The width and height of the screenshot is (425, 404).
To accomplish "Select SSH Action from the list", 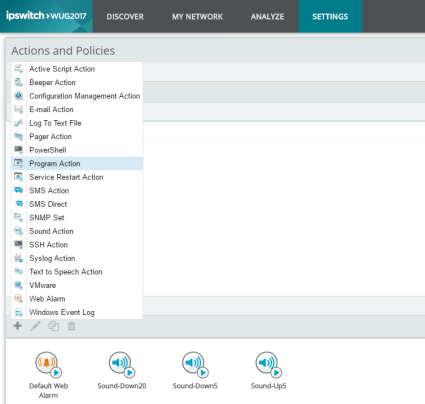I will click(x=77, y=245).
